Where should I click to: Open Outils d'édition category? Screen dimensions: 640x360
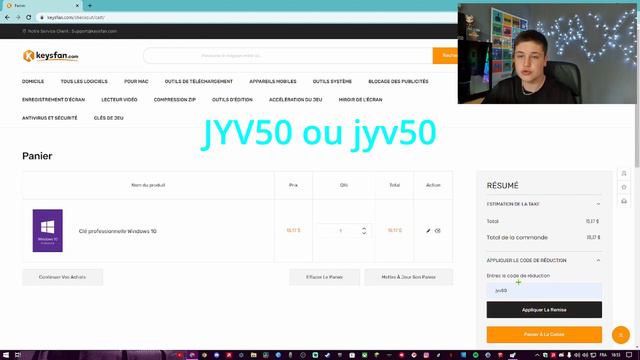tap(232, 100)
